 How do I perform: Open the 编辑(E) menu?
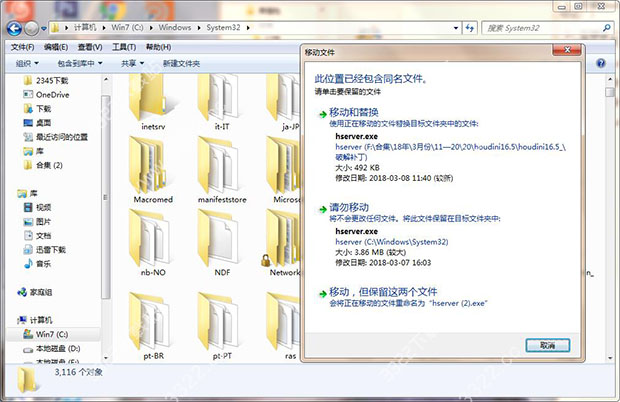tap(56, 47)
